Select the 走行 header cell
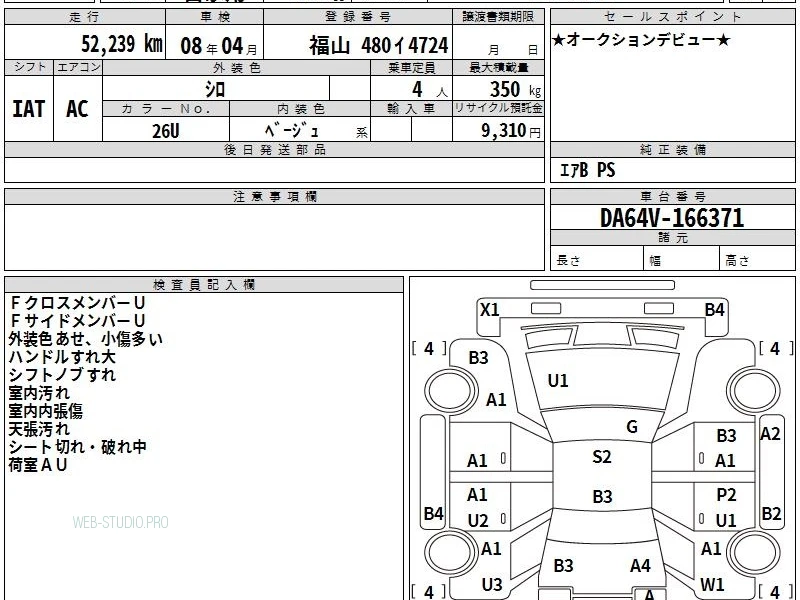The width and height of the screenshot is (800, 600). [x=85, y=17]
